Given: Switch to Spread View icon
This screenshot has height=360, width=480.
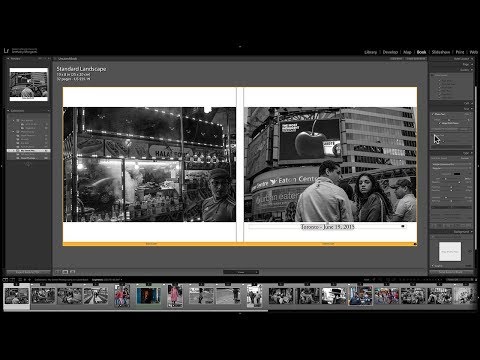Looking at the screenshot, I should 65,272.
